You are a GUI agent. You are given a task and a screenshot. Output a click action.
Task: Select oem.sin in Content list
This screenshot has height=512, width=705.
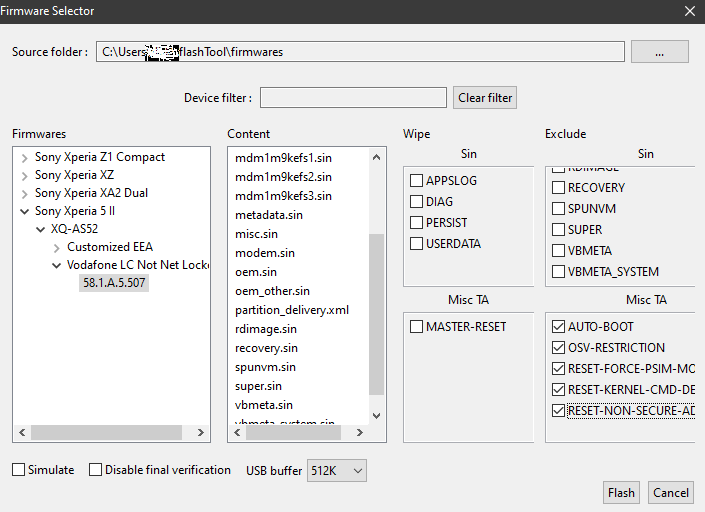(x=256, y=272)
